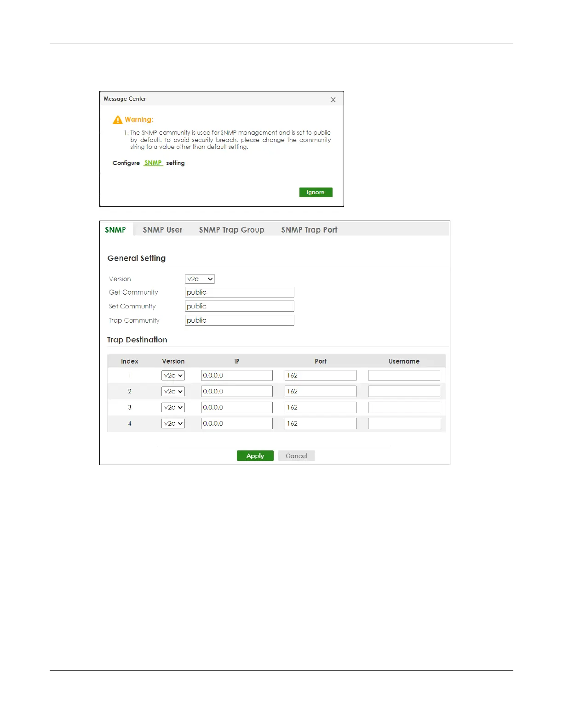Click the Cancel button
This screenshot has height=728, width=563.
pyautogui.click(x=296, y=456)
